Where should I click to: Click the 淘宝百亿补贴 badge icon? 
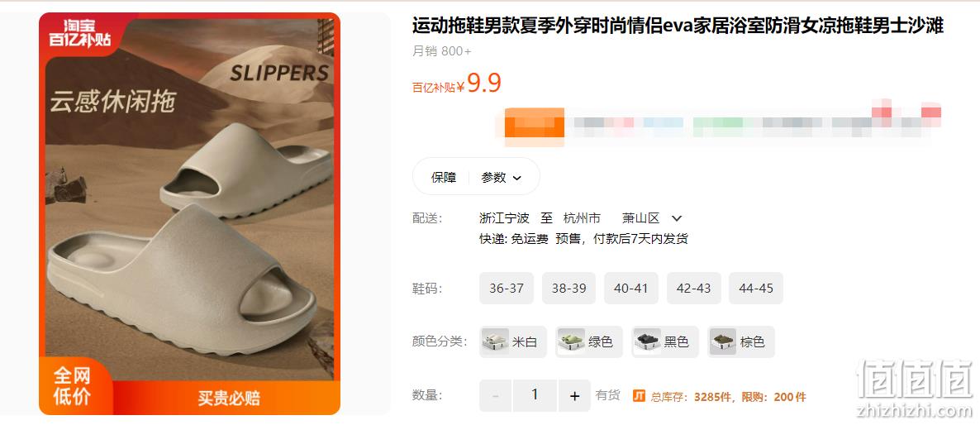[80, 33]
